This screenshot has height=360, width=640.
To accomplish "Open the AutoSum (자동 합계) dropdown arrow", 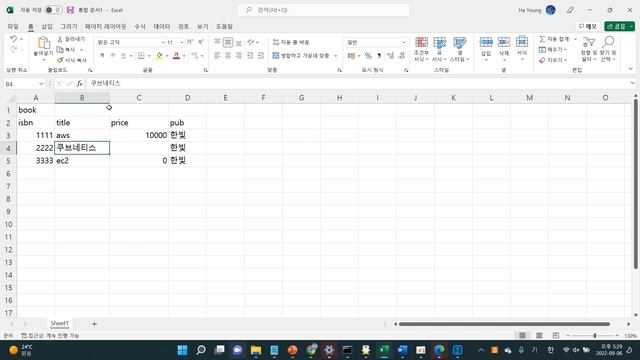I will 576,39.
